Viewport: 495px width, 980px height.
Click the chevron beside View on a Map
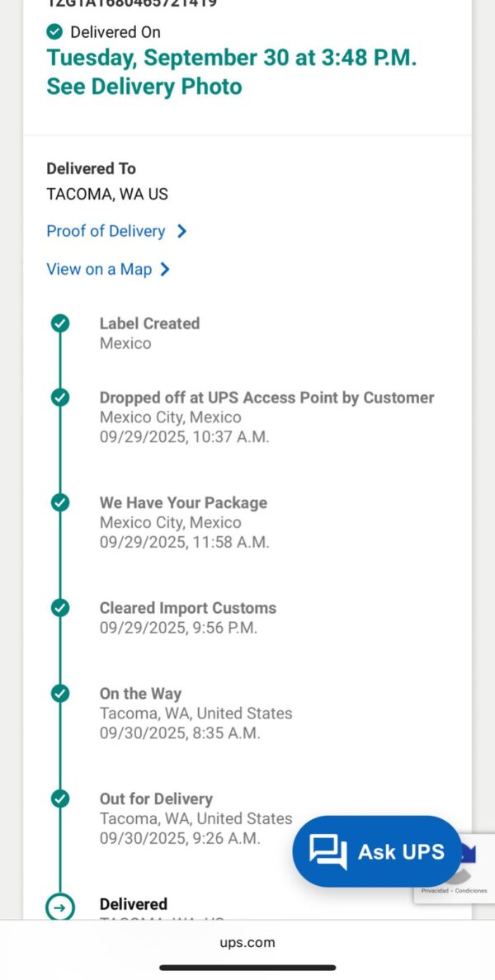(165, 269)
